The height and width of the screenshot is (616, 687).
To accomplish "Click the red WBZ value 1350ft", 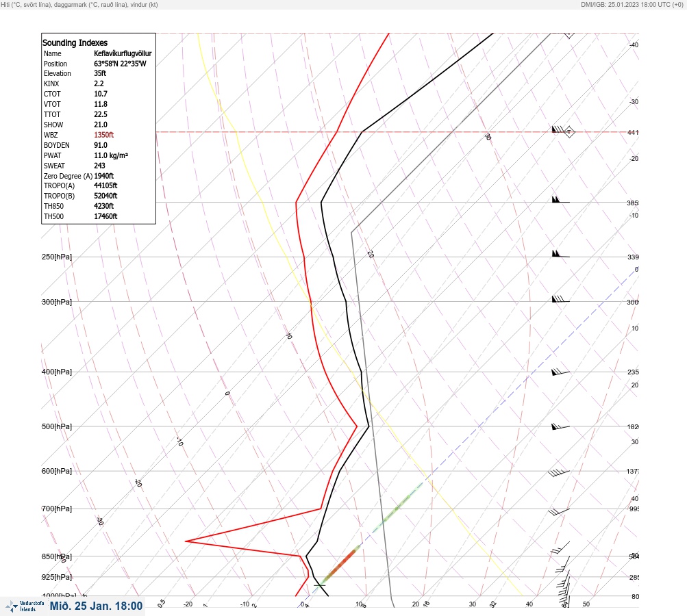I will click(x=104, y=135).
